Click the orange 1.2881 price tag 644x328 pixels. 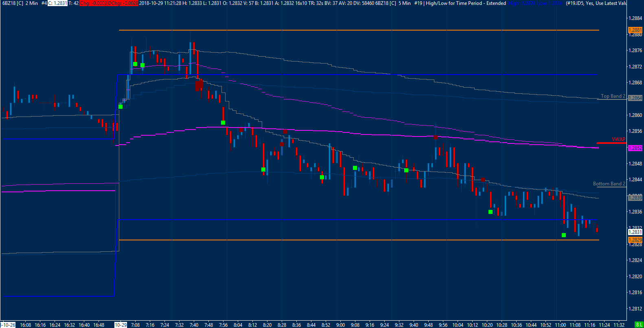pos(635,30)
